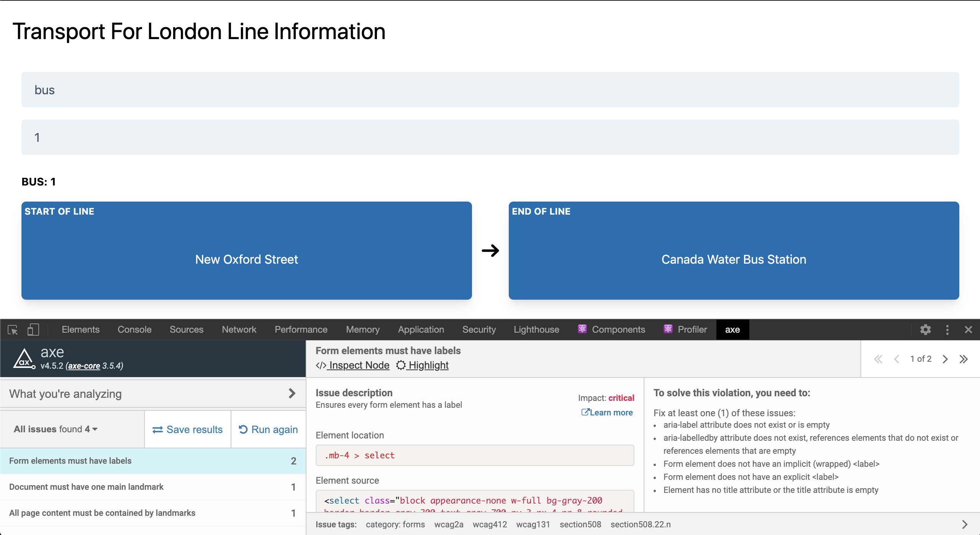Click the axe logo icon
980x535 pixels.
24,359
